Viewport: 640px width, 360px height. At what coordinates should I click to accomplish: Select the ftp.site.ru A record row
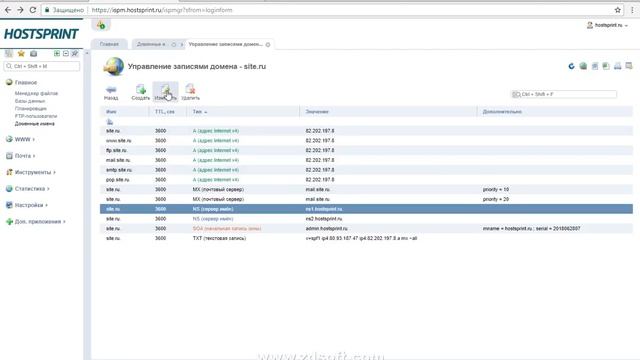[x=366, y=150]
